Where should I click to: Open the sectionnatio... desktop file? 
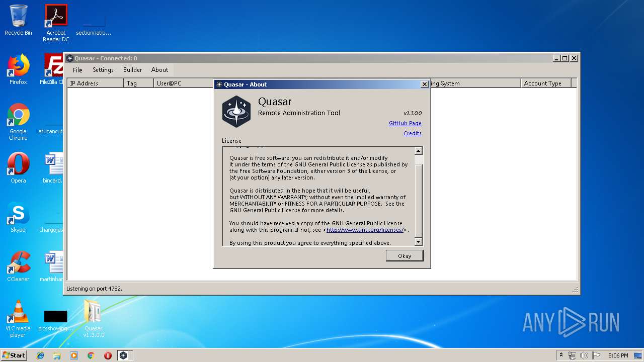click(x=94, y=25)
